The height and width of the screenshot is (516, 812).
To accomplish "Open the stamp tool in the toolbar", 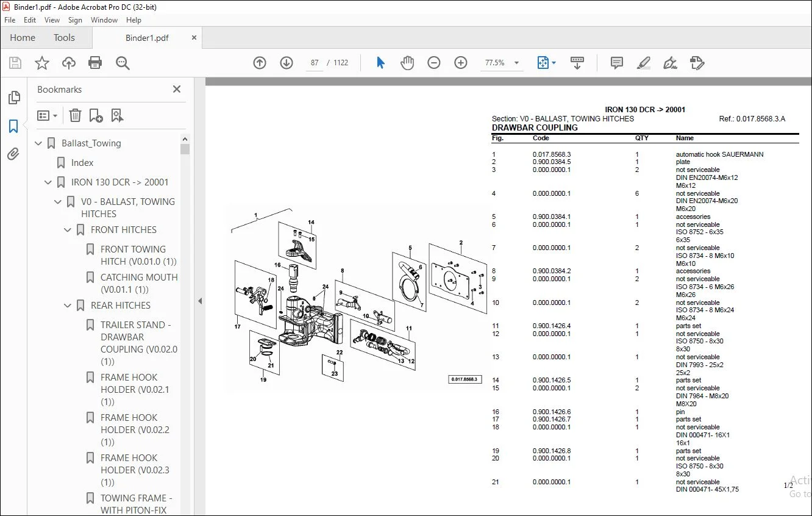I will click(x=697, y=63).
